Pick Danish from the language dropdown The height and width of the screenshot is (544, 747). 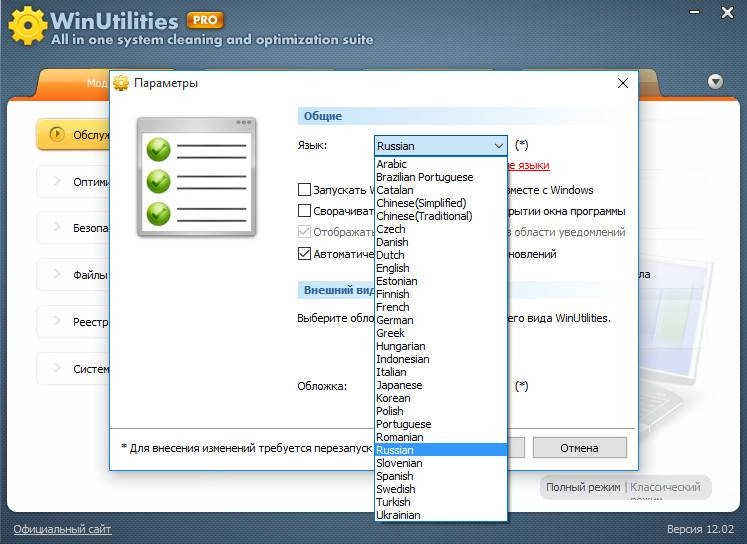441,242
